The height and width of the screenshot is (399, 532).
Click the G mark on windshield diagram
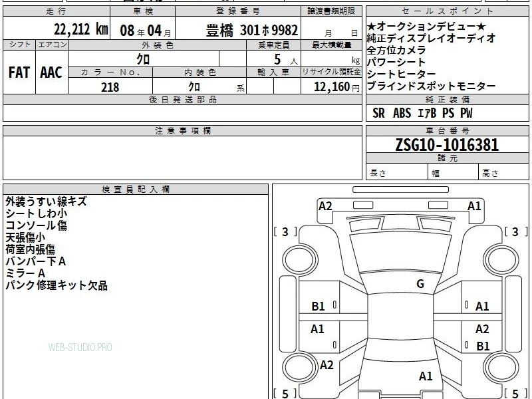point(420,284)
